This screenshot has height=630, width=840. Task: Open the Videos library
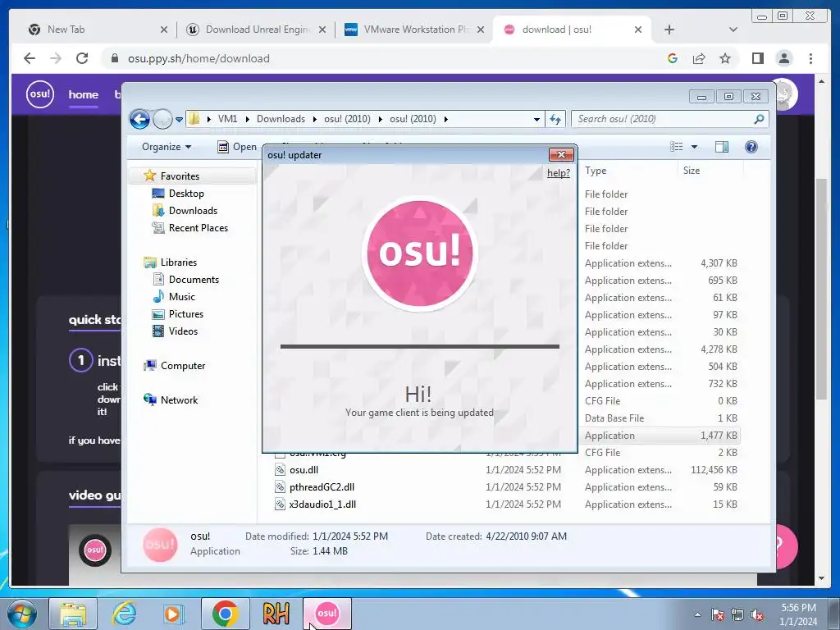click(183, 331)
